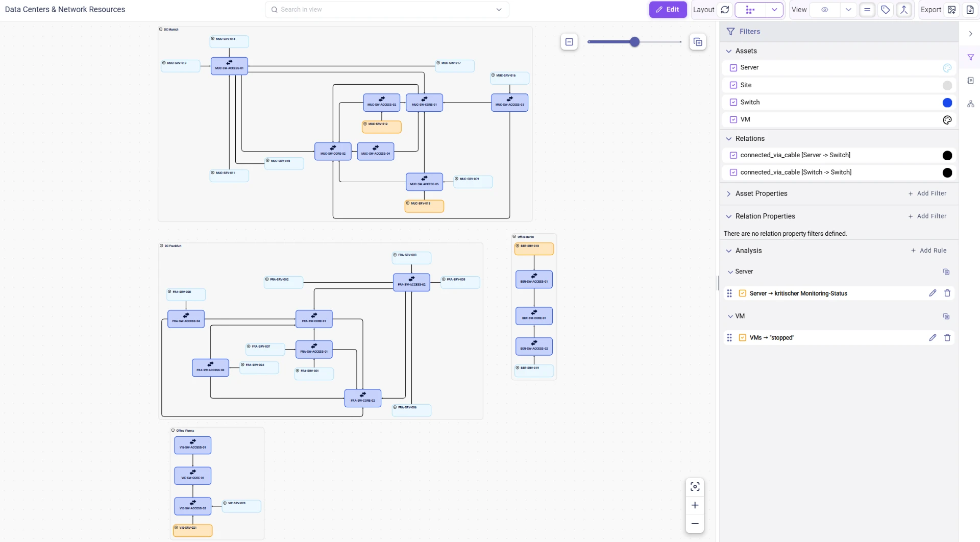Viewport: 980px width, 542px height.
Task: Copy the VM analysis group icon
Action: pos(946,316)
